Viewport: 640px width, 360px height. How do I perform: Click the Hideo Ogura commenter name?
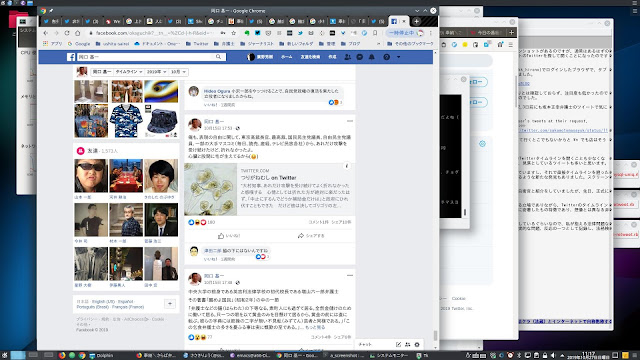click(217, 91)
